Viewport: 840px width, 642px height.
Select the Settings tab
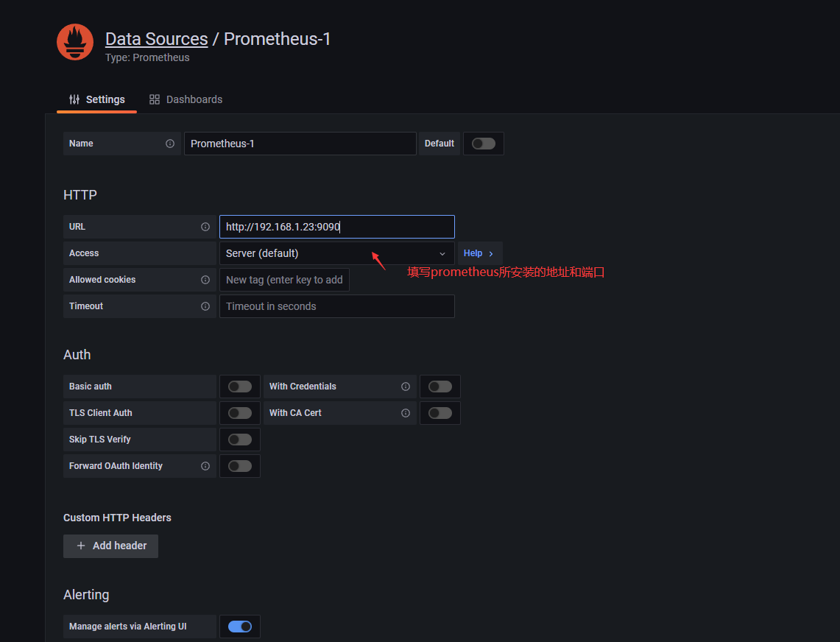pyautogui.click(x=97, y=99)
